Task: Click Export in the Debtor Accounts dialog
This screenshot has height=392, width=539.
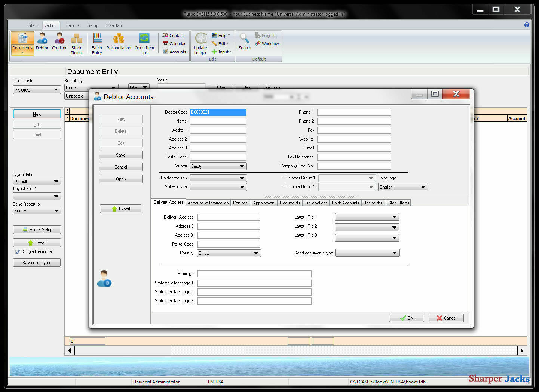Action: click(x=120, y=209)
